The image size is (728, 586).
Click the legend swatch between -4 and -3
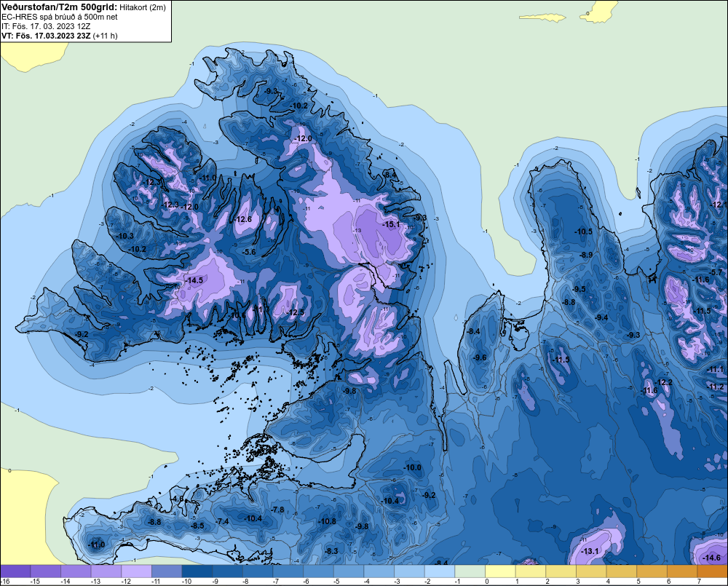[379, 571]
